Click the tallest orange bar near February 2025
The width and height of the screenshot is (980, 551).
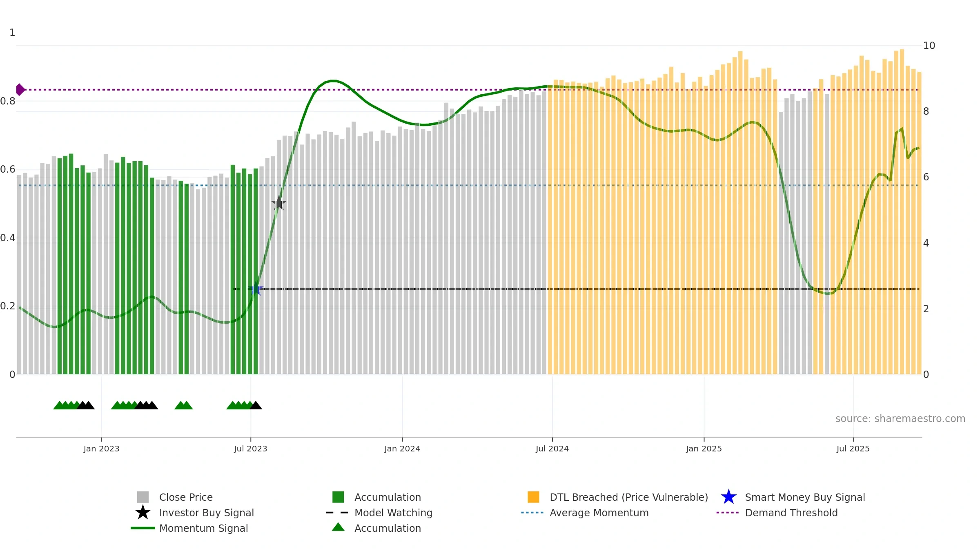(x=740, y=213)
